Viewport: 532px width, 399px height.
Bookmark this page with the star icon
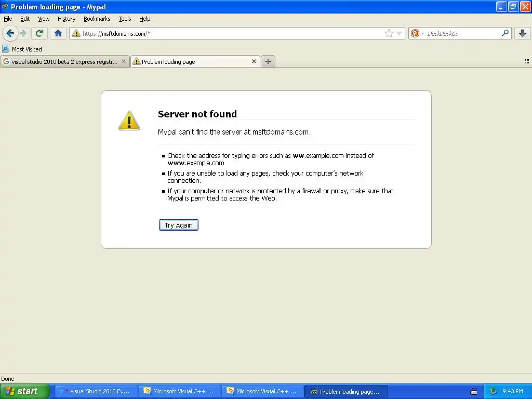(389, 33)
